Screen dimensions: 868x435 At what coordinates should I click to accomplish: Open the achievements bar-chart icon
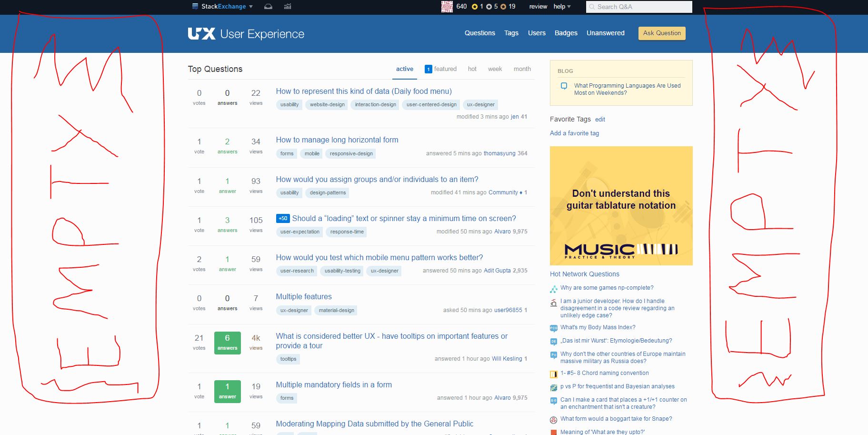(288, 7)
